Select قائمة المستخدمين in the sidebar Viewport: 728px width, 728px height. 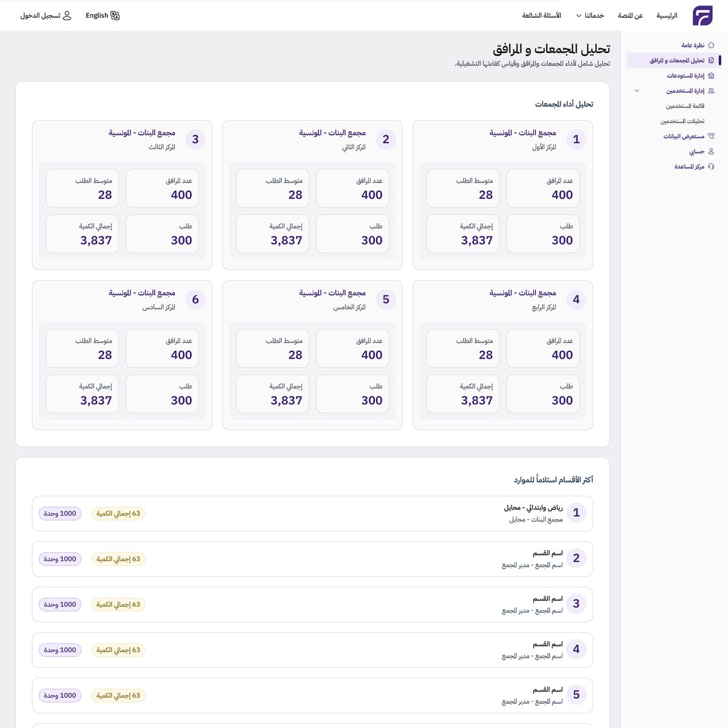pyautogui.click(x=686, y=106)
